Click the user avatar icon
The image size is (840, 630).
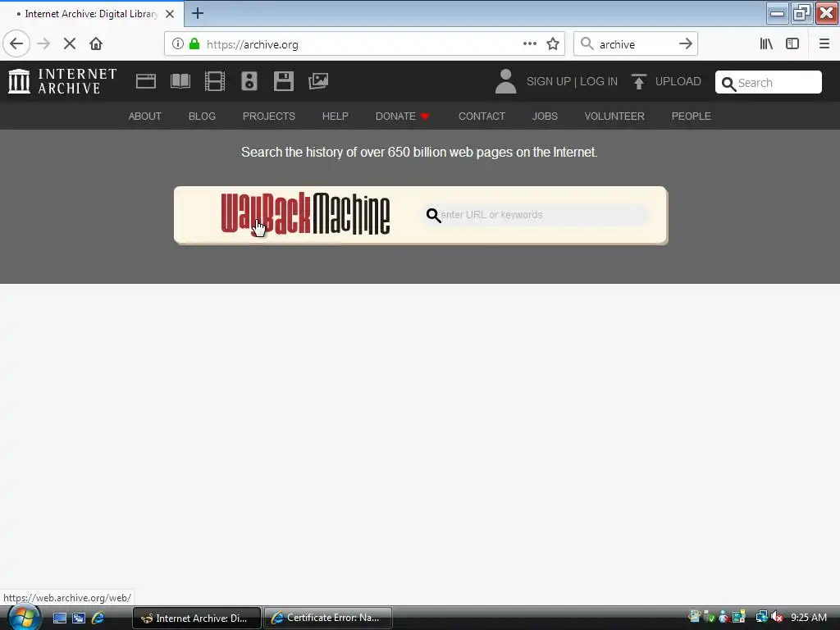(505, 81)
